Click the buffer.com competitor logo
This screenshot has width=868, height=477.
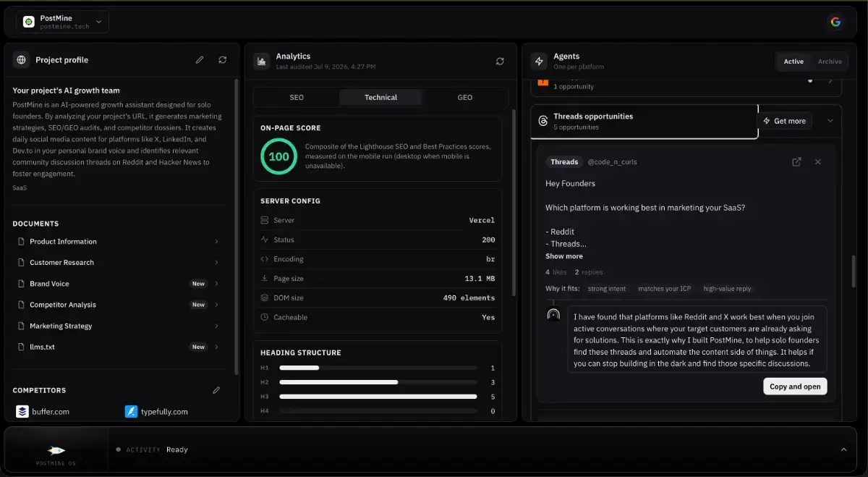22,411
